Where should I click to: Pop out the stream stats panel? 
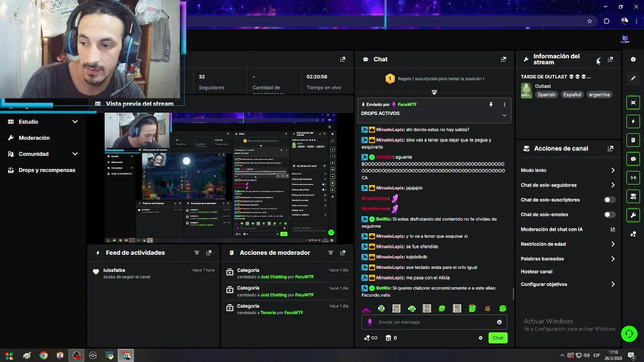[x=343, y=59]
